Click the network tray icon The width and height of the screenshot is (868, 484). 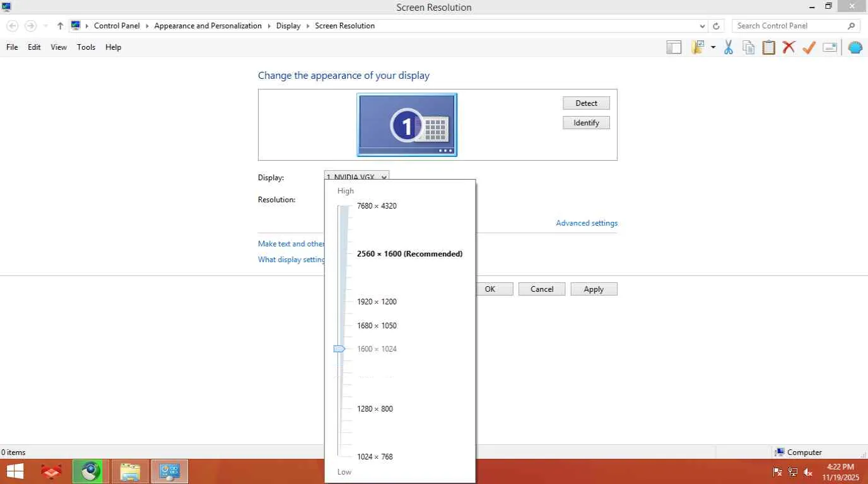click(x=793, y=472)
